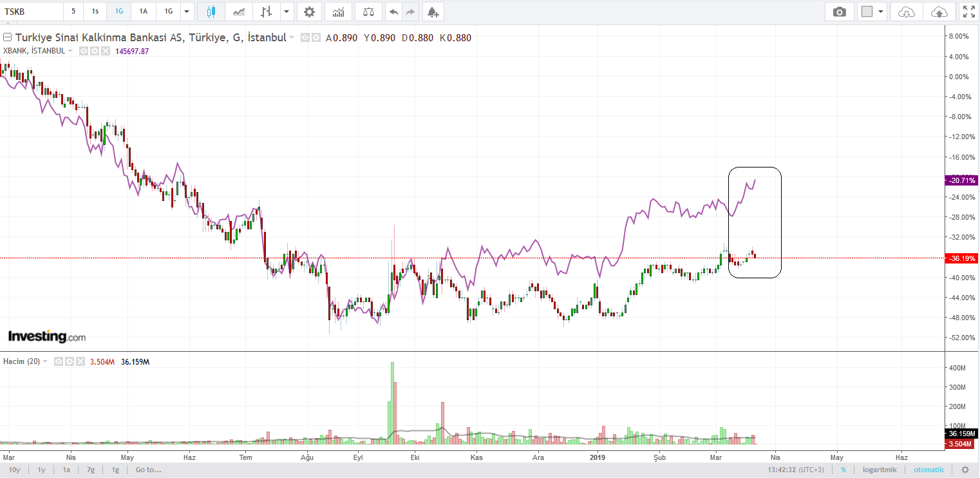Undo the last chart action
Screen dimensions: 980x478
click(393, 12)
